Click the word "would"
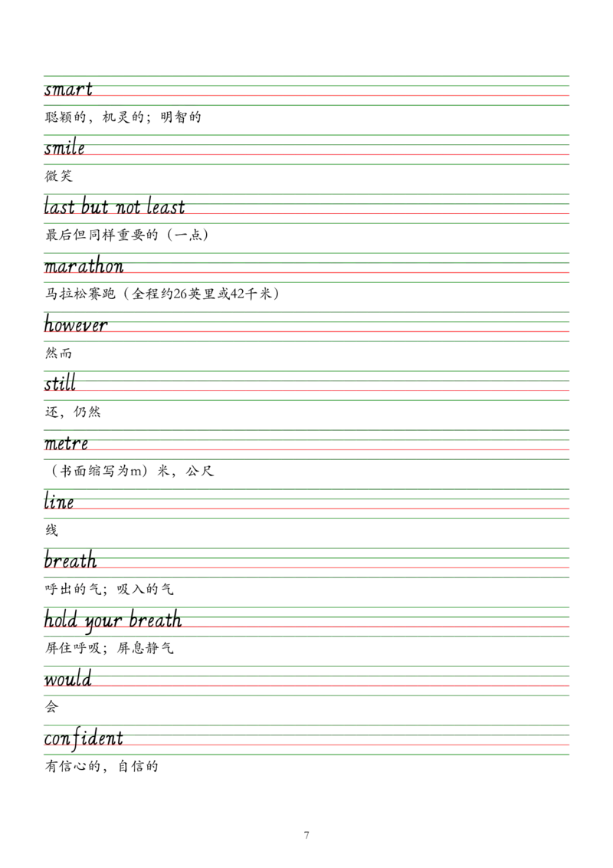This screenshot has width=613, height=868. [67, 679]
